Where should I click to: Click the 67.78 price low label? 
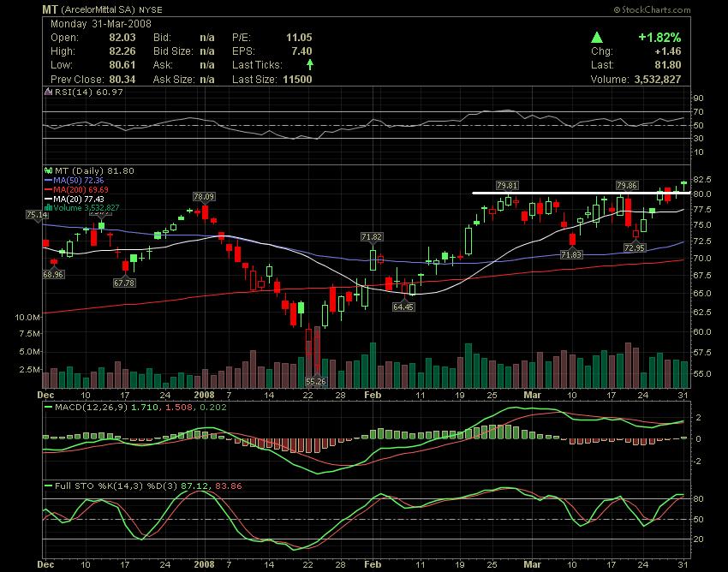pyautogui.click(x=124, y=283)
